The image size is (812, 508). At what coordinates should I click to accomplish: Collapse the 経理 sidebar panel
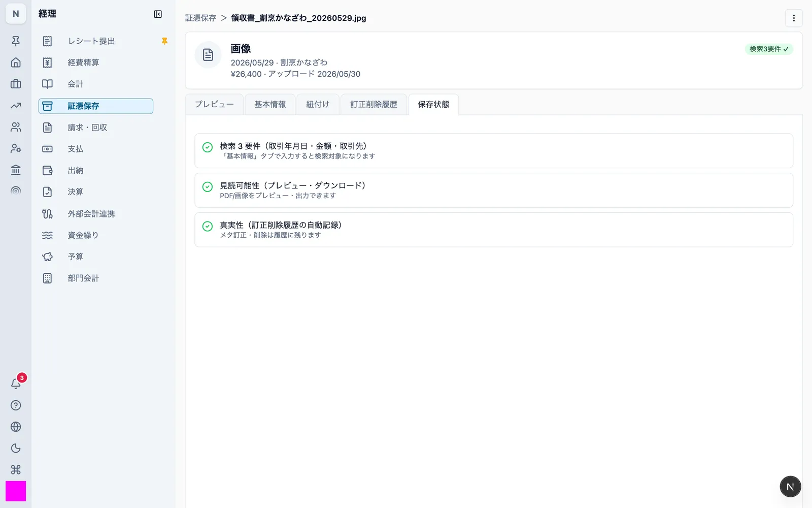click(158, 14)
